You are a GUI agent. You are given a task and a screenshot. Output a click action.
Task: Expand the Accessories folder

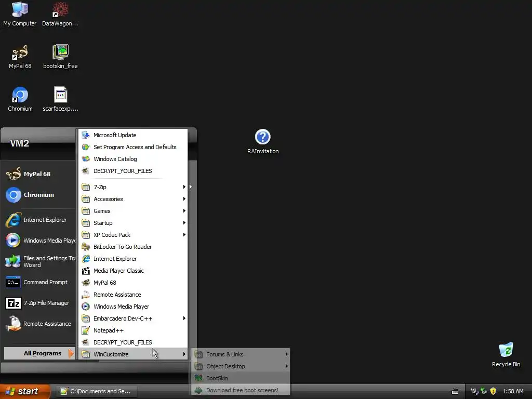tap(133, 199)
